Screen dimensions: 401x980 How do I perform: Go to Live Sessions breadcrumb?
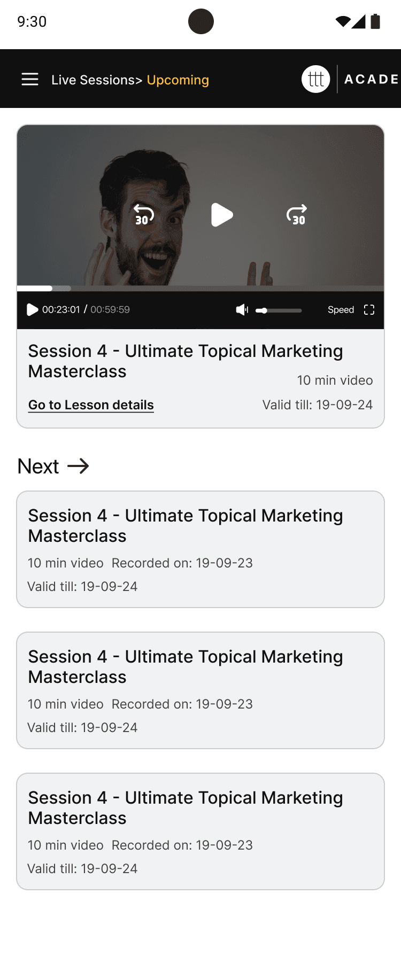93,80
